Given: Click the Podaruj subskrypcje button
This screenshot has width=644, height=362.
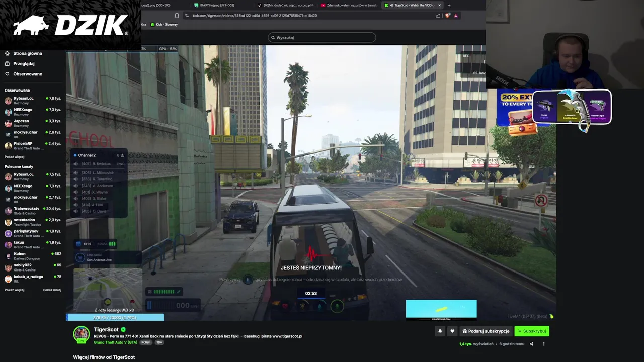Looking at the screenshot, I should tap(486, 331).
